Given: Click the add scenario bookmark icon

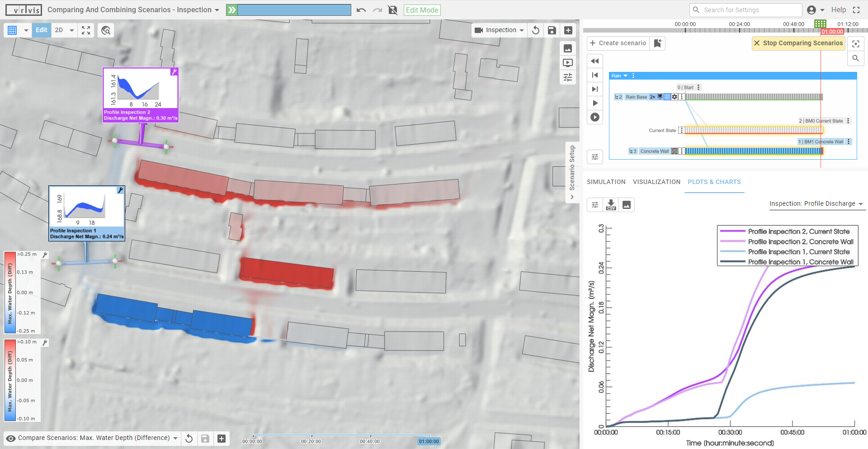Looking at the screenshot, I should click(658, 43).
